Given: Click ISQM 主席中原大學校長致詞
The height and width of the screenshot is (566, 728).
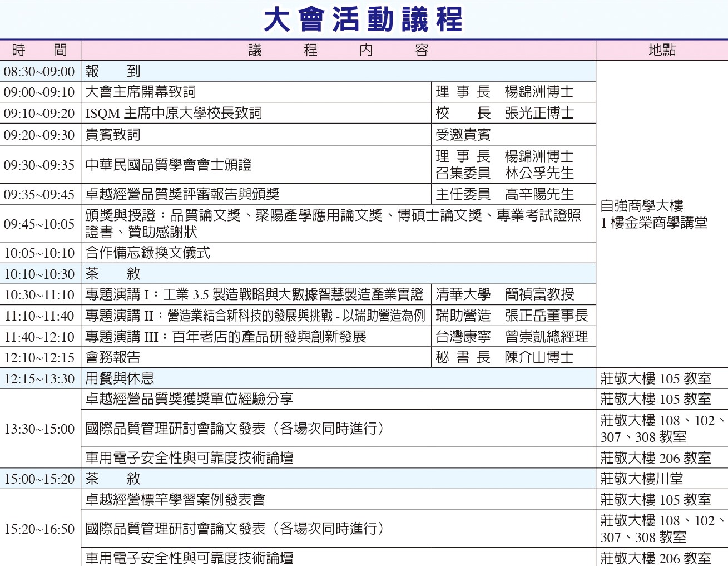Looking at the screenshot, I should [174, 113].
